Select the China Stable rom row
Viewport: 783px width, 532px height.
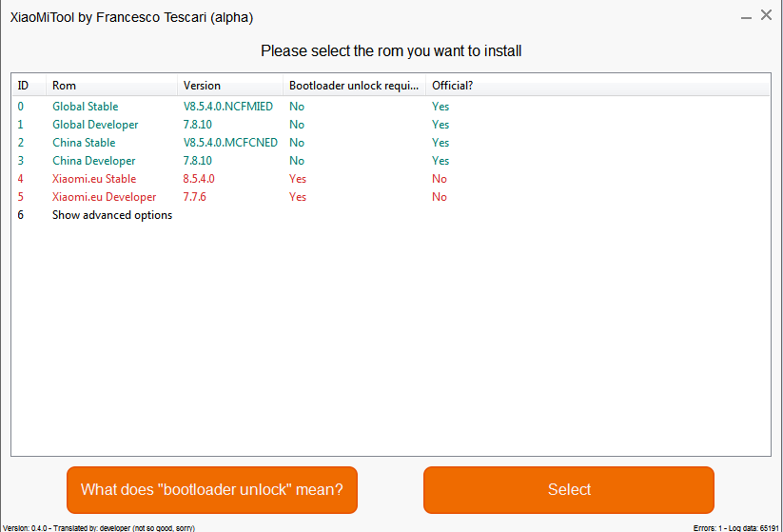click(391, 143)
